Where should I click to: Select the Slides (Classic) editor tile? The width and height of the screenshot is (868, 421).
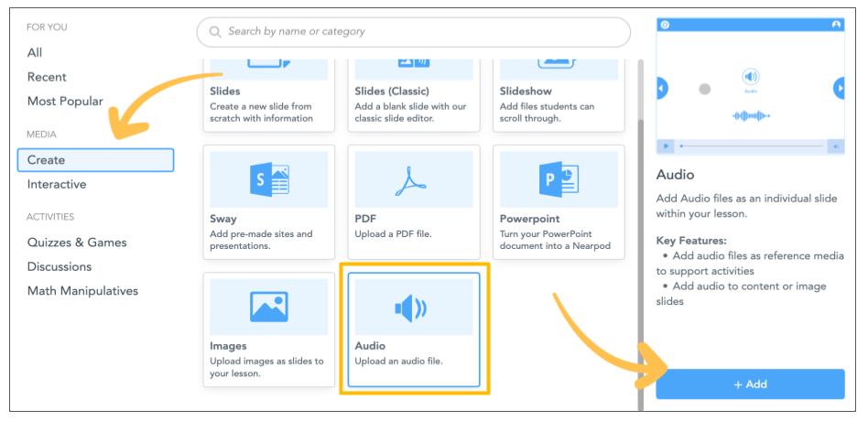pyautogui.click(x=414, y=92)
